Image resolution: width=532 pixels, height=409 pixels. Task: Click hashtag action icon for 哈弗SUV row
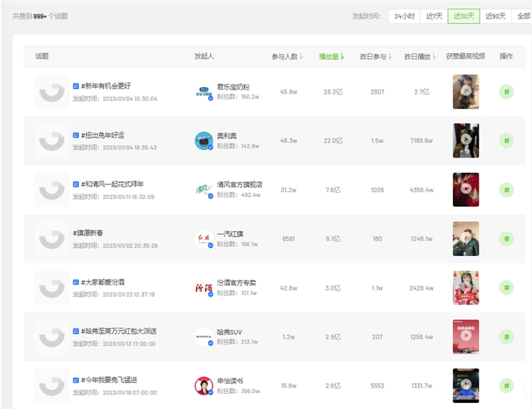tap(506, 337)
